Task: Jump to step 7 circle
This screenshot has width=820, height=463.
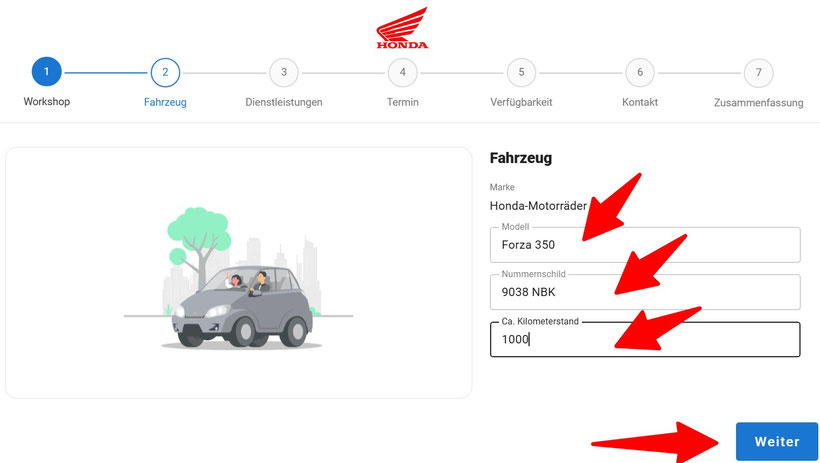Action: pos(759,72)
